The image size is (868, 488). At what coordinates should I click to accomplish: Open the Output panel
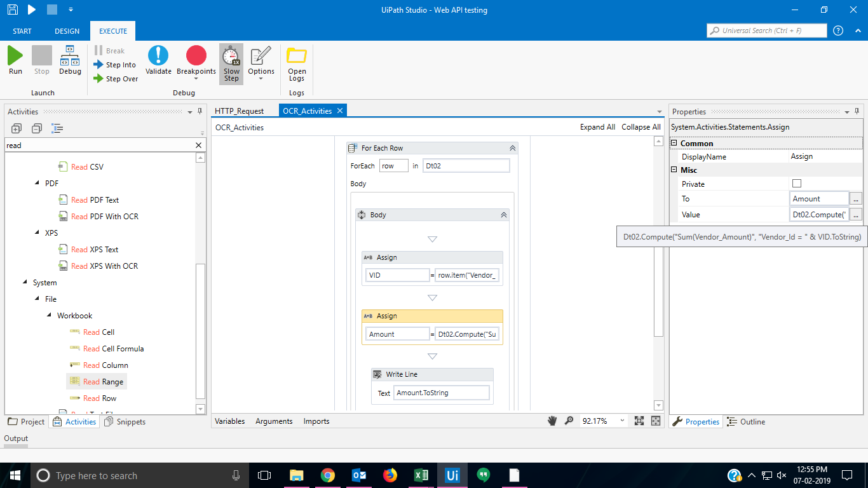tap(16, 438)
